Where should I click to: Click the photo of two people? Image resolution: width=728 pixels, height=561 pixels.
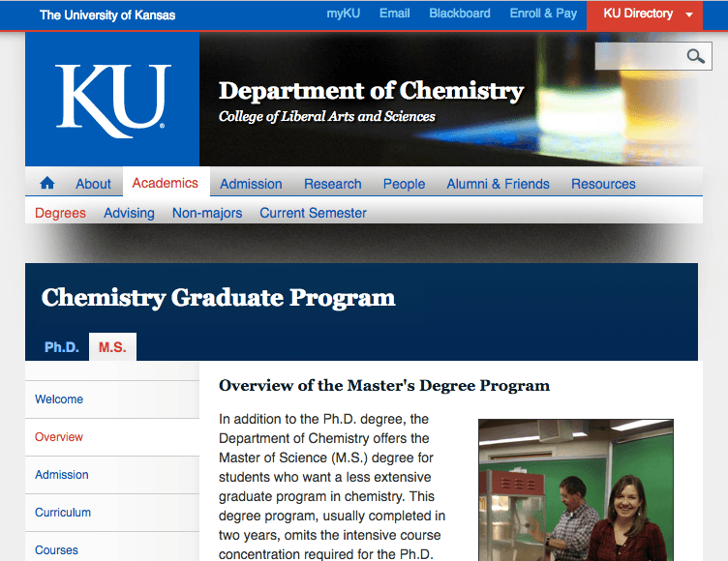click(x=576, y=489)
